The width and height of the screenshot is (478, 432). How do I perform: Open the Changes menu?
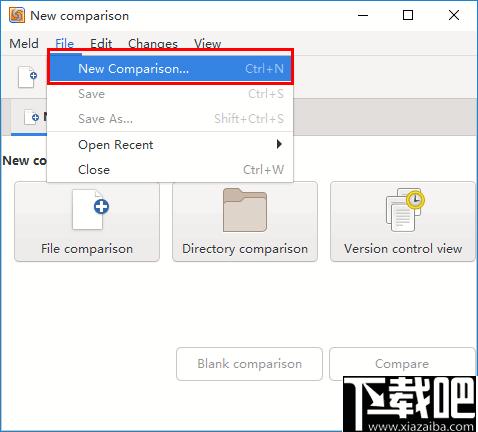[x=153, y=44]
